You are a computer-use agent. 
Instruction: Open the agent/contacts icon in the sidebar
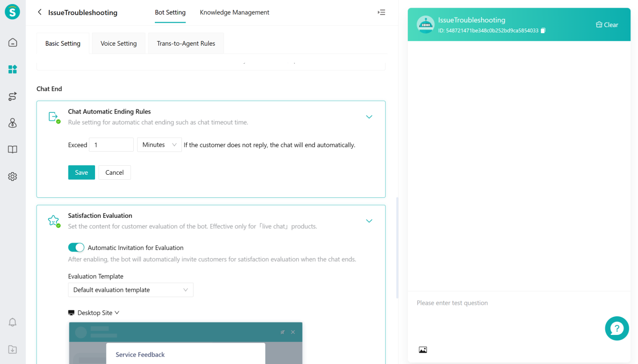(12, 123)
